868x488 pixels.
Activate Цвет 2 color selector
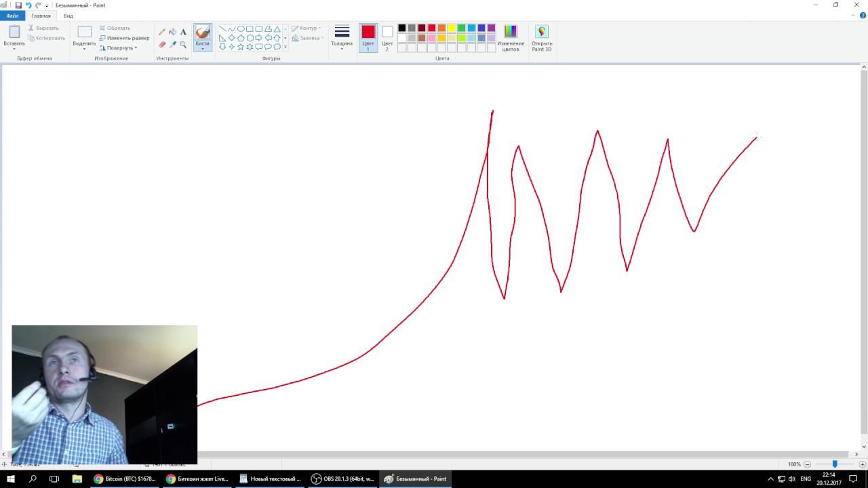click(387, 38)
